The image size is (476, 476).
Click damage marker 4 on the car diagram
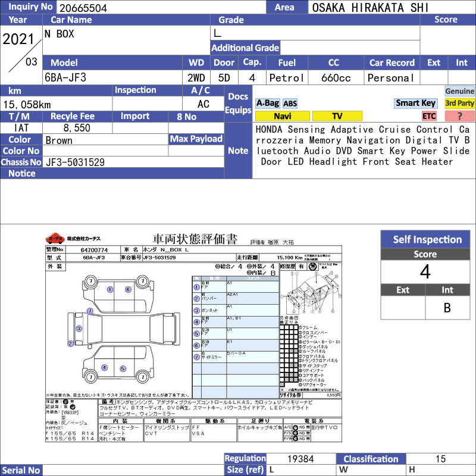click(105, 368)
